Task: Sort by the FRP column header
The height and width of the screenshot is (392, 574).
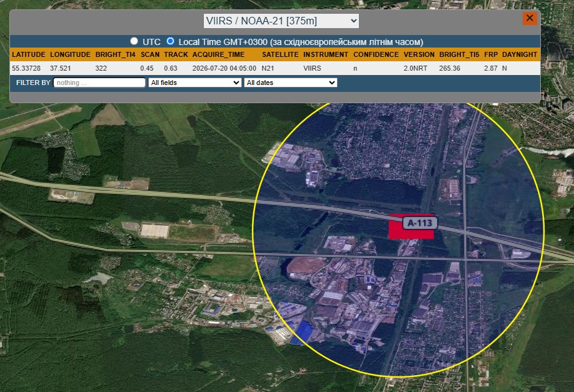Action: click(491, 54)
